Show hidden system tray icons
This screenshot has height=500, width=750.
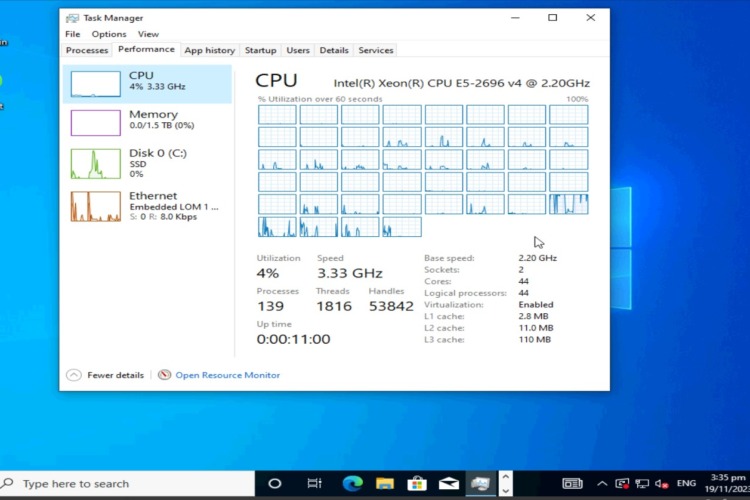pos(602,484)
